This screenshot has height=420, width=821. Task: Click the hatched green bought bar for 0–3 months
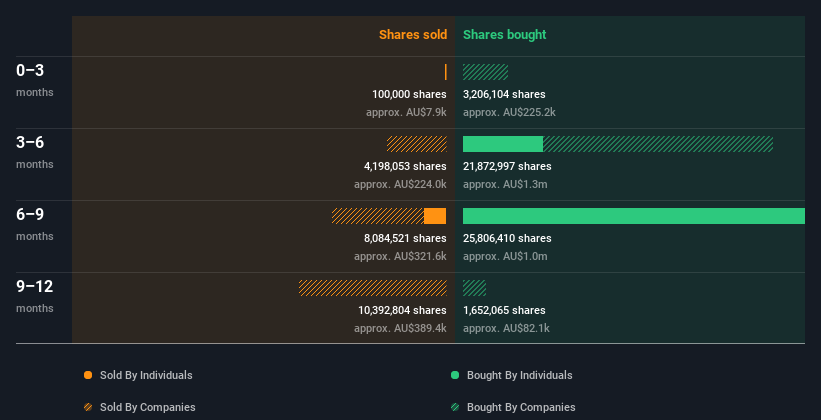point(485,72)
